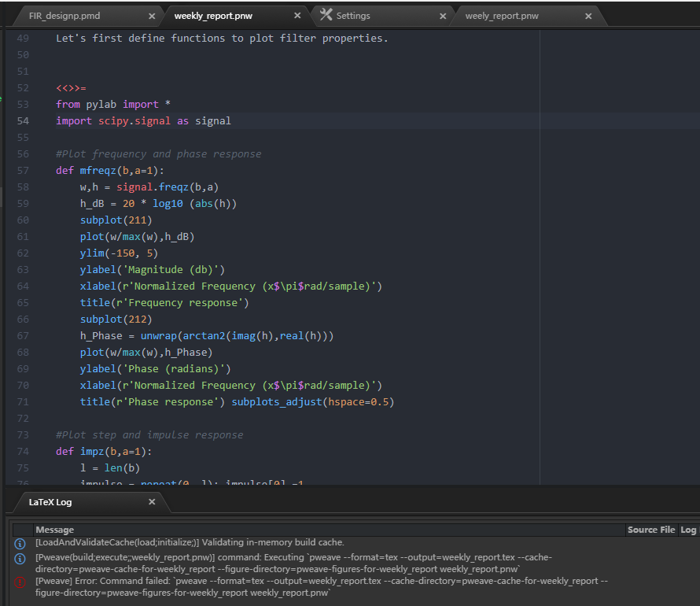Close the FIR_designp.pmd tab
700x606 pixels.
tap(152, 15)
